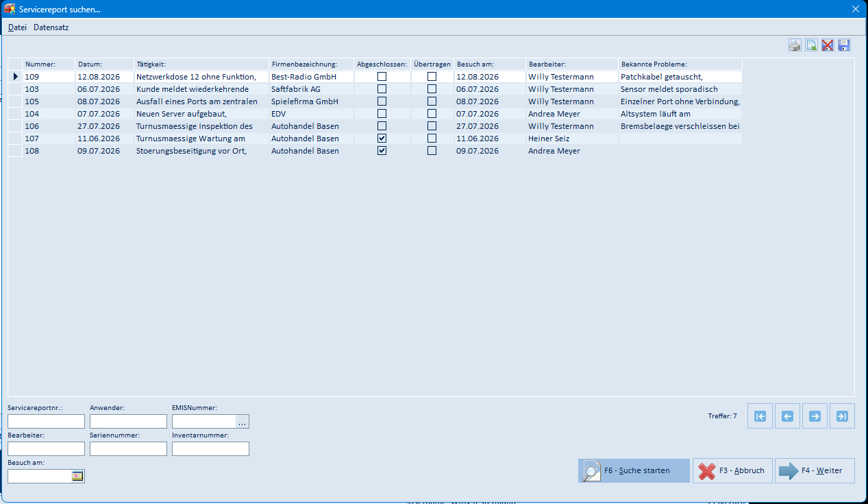The image size is (868, 504).
Task: Select 'Turnusmaessige Inspektion des' cell
Action: 201,126
